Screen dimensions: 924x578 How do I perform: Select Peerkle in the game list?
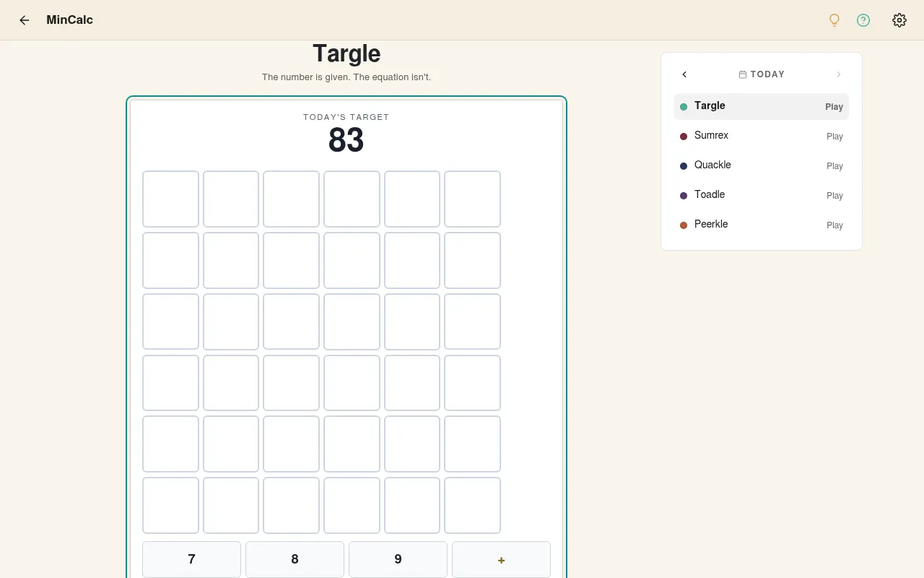[762, 225]
